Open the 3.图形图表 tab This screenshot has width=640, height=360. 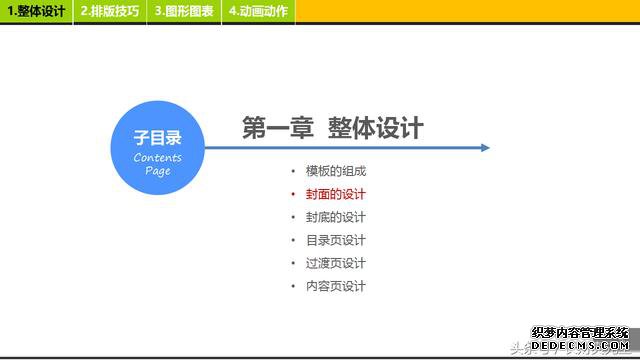(x=184, y=11)
